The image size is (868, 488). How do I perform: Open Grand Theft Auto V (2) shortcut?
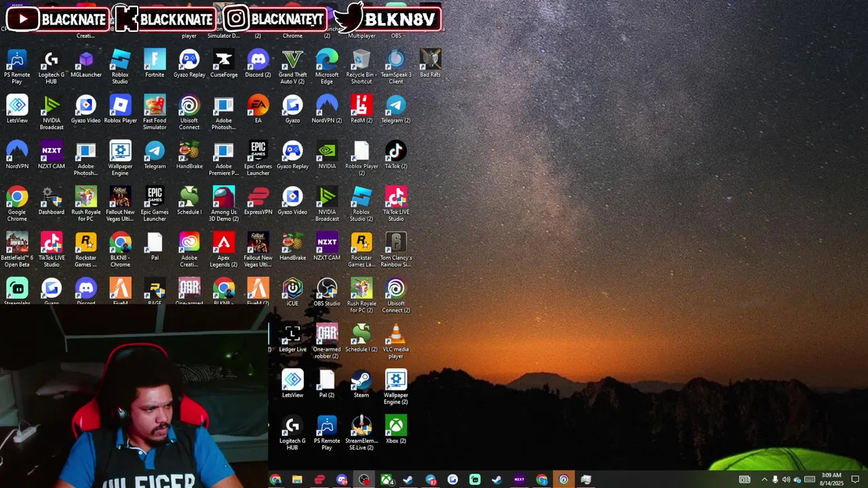pos(292,68)
